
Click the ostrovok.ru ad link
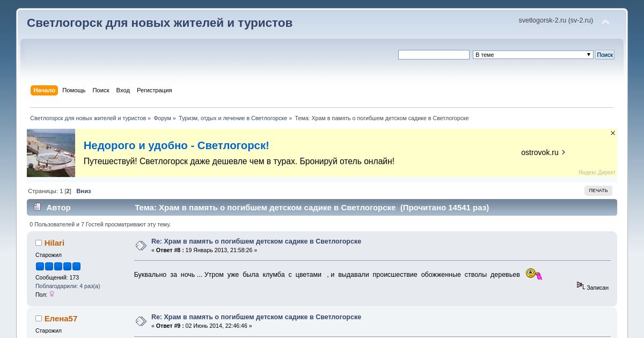click(540, 152)
